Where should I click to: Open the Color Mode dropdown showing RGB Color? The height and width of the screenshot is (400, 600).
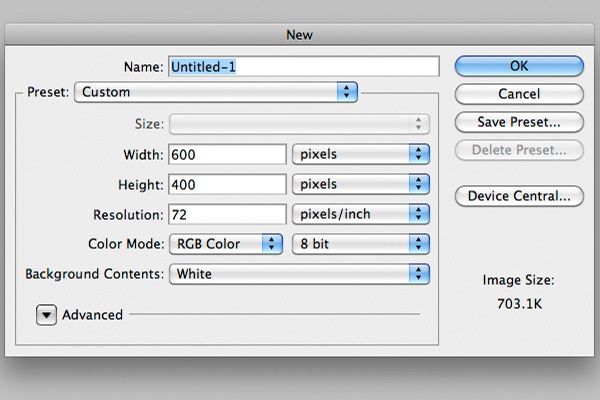226,244
